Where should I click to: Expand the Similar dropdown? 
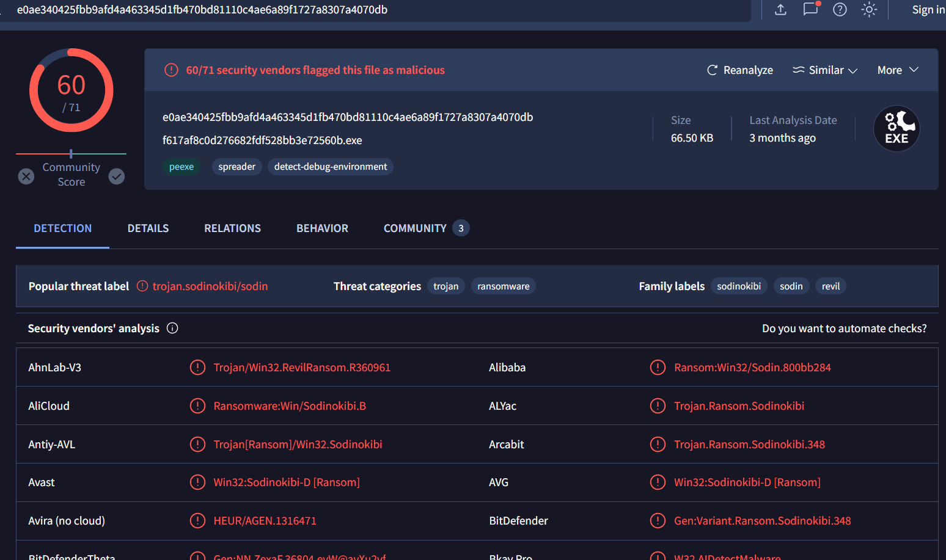[x=825, y=70]
